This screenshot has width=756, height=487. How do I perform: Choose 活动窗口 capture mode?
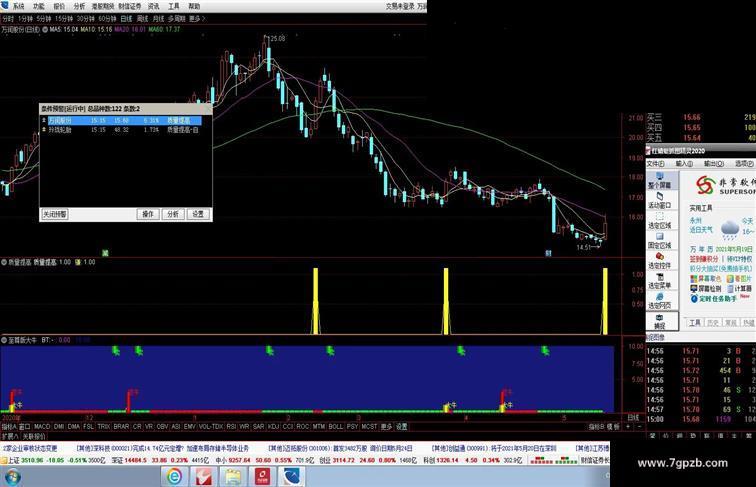[660, 200]
